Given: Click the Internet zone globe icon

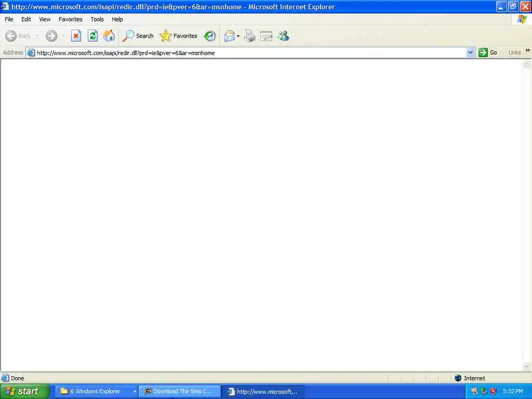Looking at the screenshot, I should pyautogui.click(x=458, y=378).
